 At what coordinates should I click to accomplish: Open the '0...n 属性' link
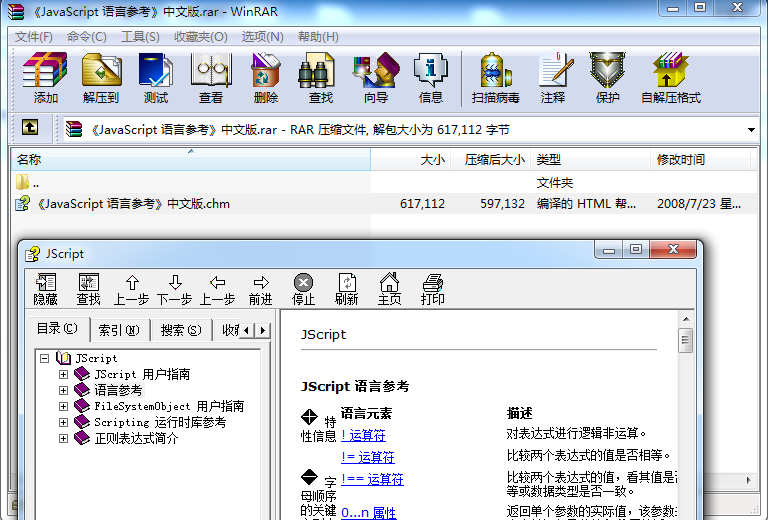coord(368,513)
